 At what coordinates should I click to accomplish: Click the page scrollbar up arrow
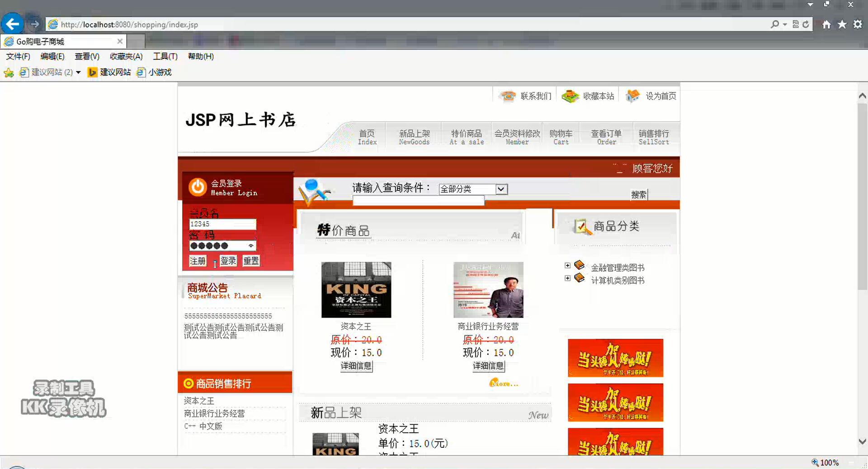point(862,96)
